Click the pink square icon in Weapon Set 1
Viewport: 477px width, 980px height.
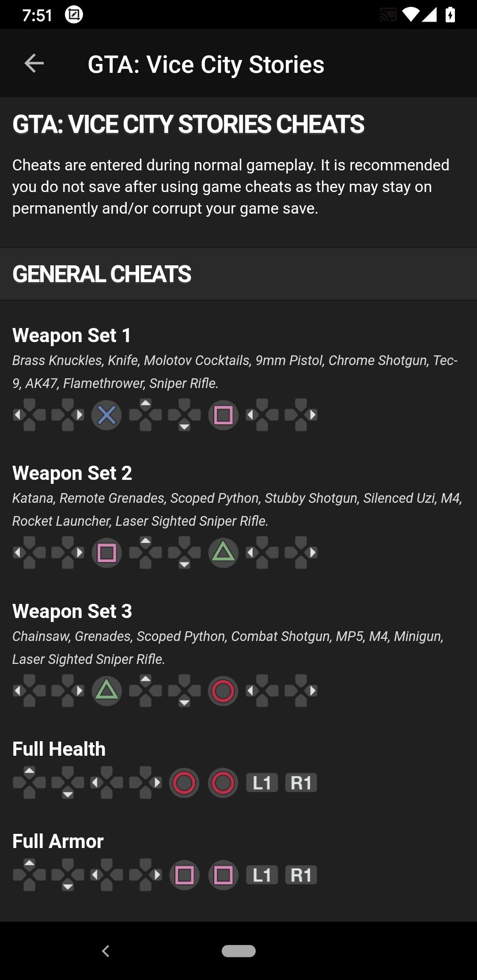pos(223,415)
